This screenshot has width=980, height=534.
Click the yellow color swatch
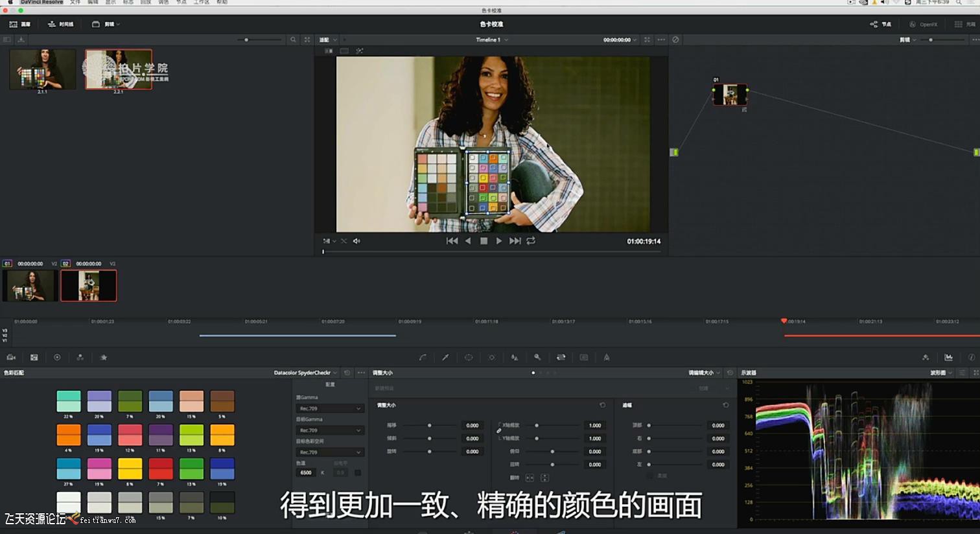(130, 468)
